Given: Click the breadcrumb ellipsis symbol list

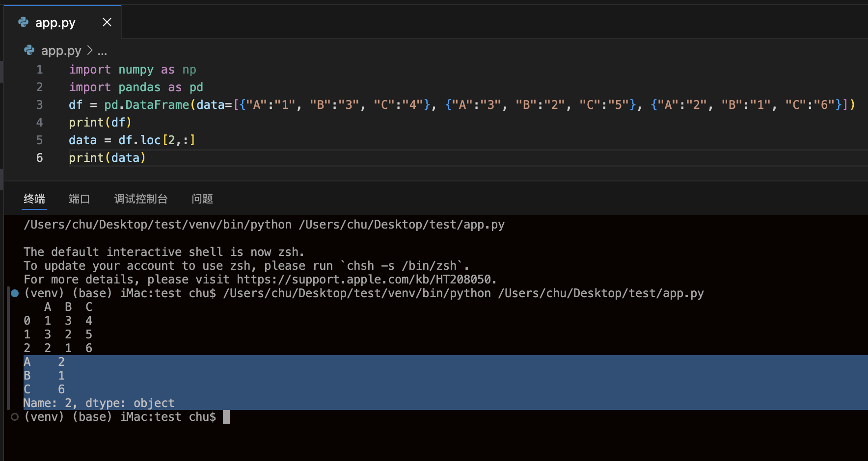Looking at the screenshot, I should pos(102,51).
